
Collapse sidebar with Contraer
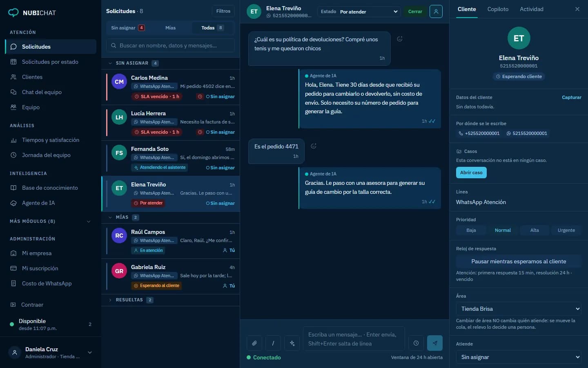(51, 305)
